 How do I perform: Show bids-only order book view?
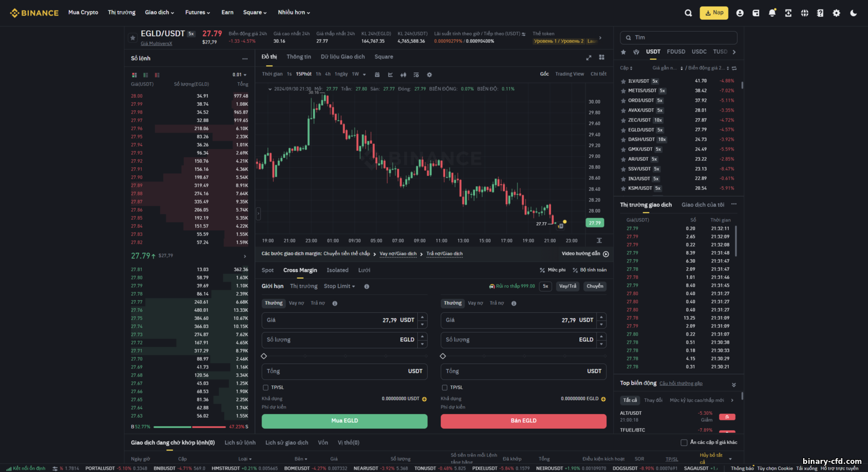(145, 75)
